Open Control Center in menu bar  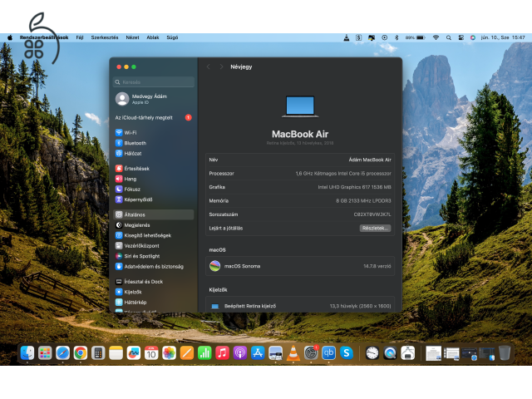pos(461,37)
